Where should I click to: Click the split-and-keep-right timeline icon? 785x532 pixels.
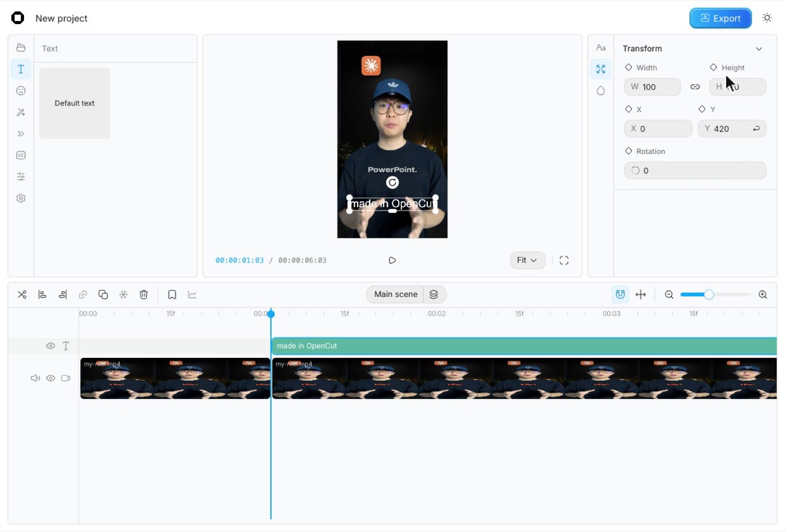click(x=63, y=294)
